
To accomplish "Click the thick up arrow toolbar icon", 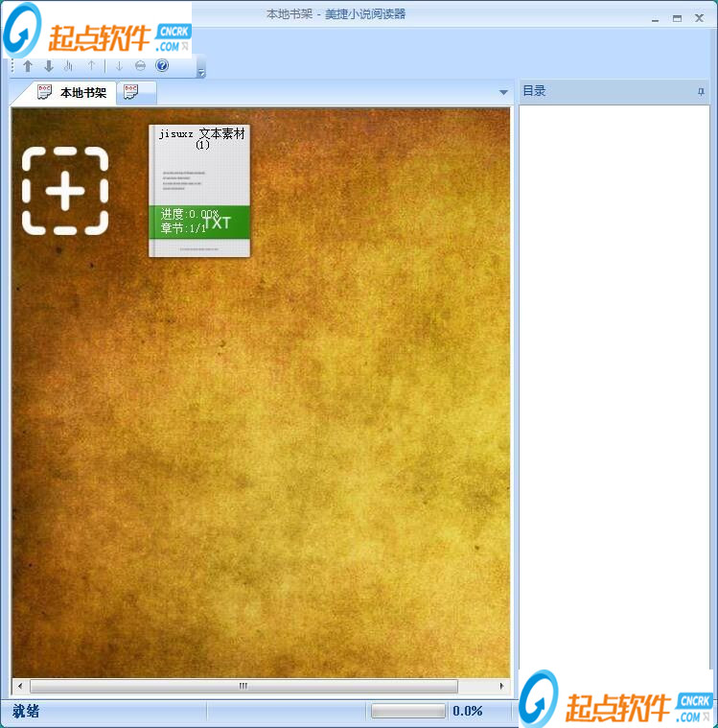I will 28,66.
